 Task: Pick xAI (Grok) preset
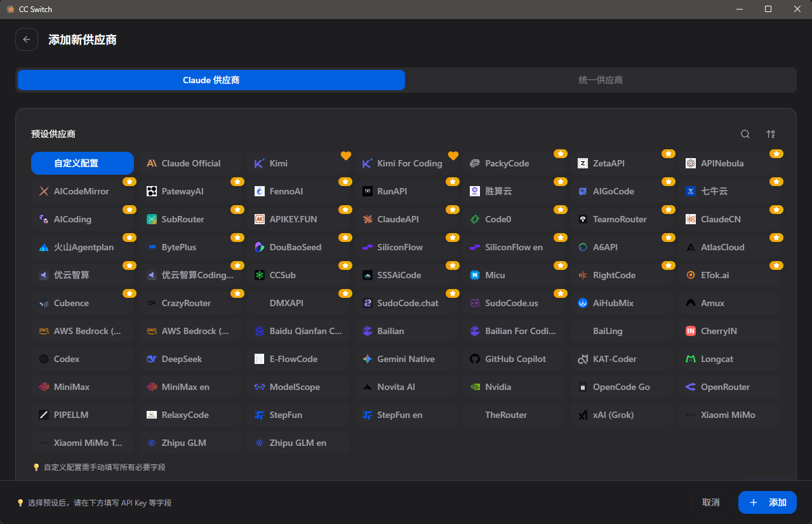(x=622, y=415)
